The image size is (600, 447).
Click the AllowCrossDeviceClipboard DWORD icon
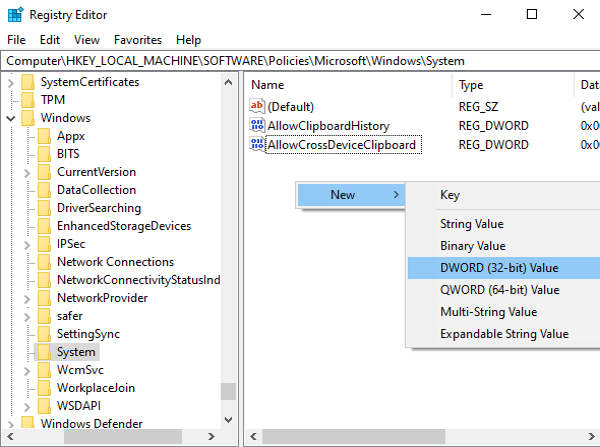click(257, 144)
